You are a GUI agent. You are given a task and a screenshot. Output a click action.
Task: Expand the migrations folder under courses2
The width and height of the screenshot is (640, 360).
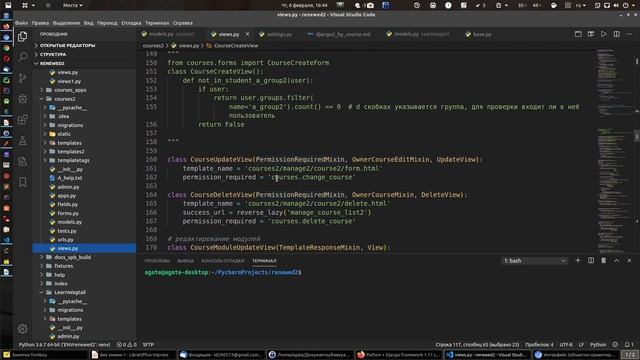pyautogui.click(x=70, y=125)
